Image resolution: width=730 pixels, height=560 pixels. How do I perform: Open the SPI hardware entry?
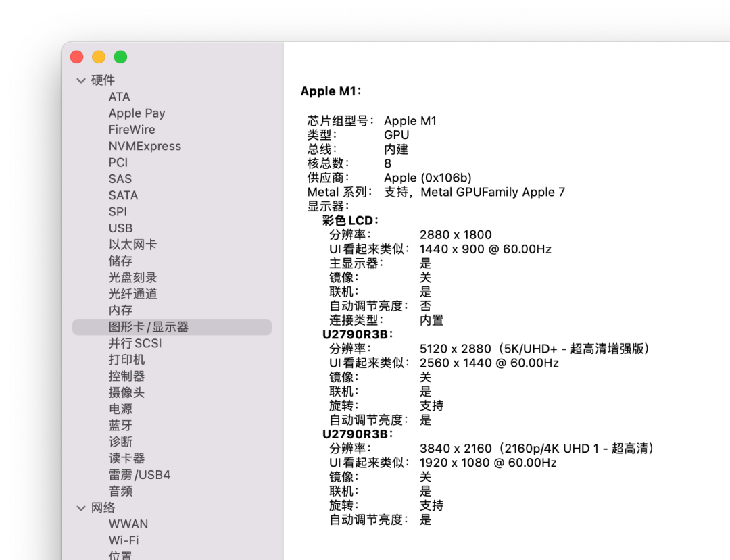pos(118,211)
